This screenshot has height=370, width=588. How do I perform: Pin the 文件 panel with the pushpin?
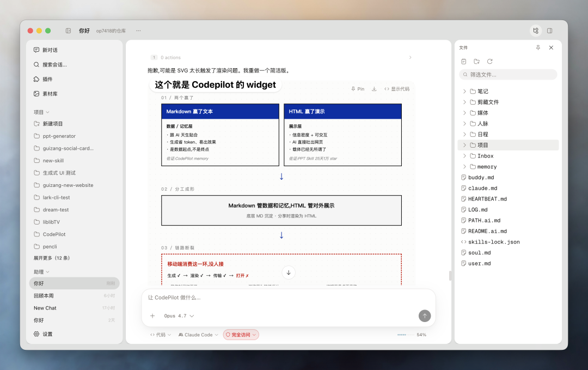point(538,47)
